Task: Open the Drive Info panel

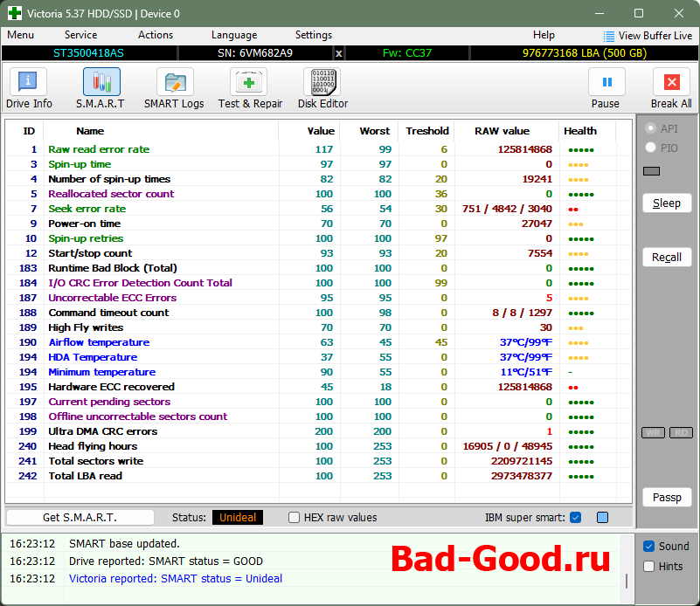Action: (x=29, y=88)
